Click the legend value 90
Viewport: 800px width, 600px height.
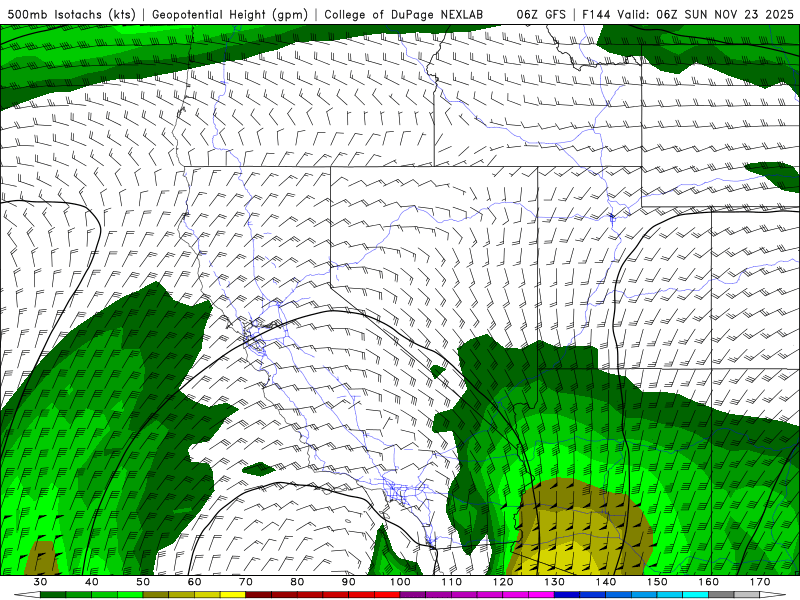(x=348, y=582)
